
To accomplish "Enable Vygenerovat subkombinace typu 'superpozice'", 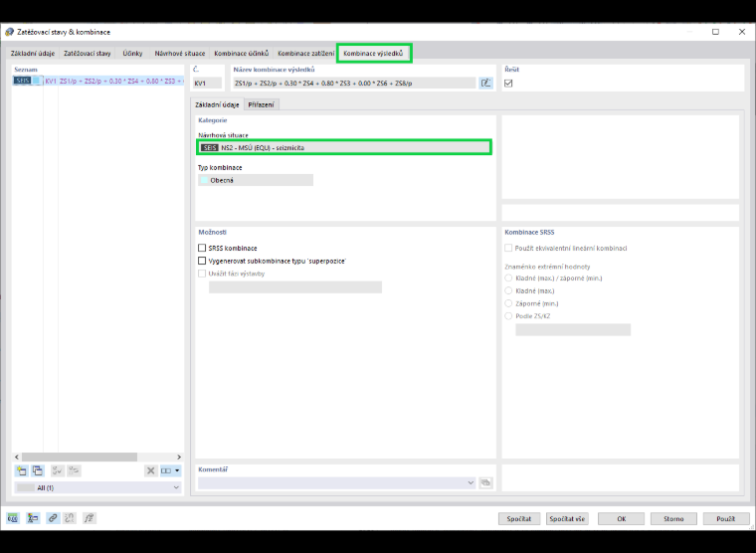I will (x=202, y=261).
